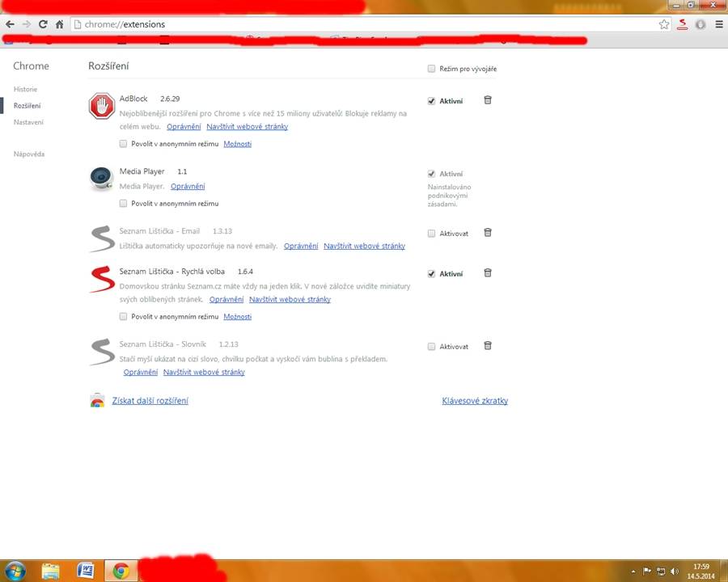
Task: Click the Získat další rozšíření link
Action: (x=150, y=401)
